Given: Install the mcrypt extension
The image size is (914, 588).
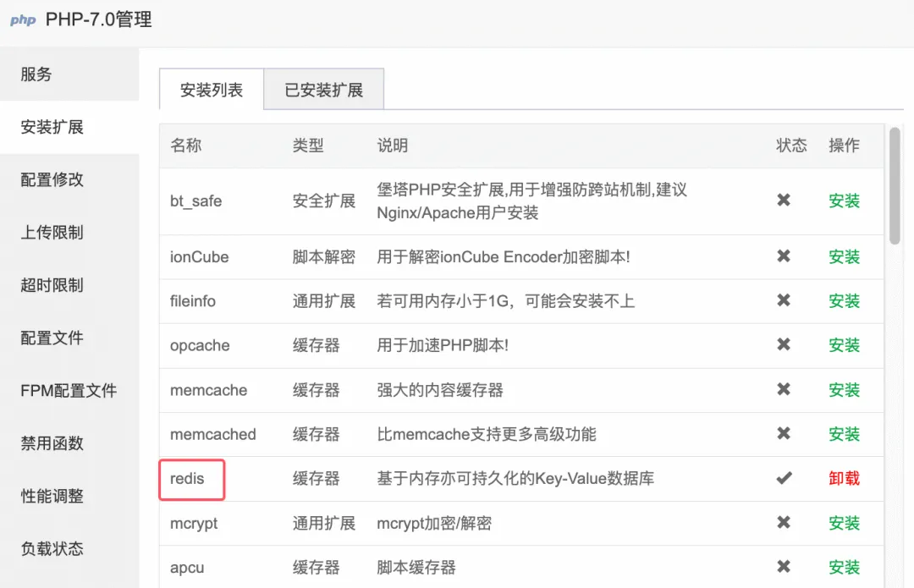Looking at the screenshot, I should click(x=844, y=523).
